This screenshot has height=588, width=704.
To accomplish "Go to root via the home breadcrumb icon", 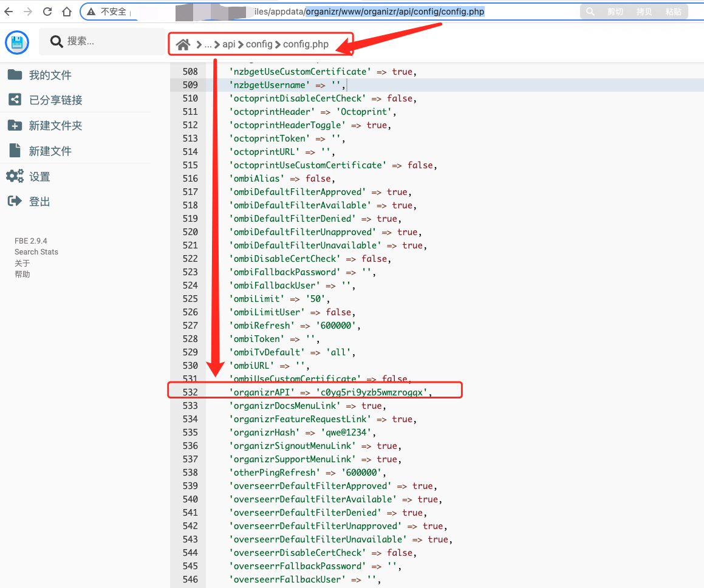I will point(183,44).
